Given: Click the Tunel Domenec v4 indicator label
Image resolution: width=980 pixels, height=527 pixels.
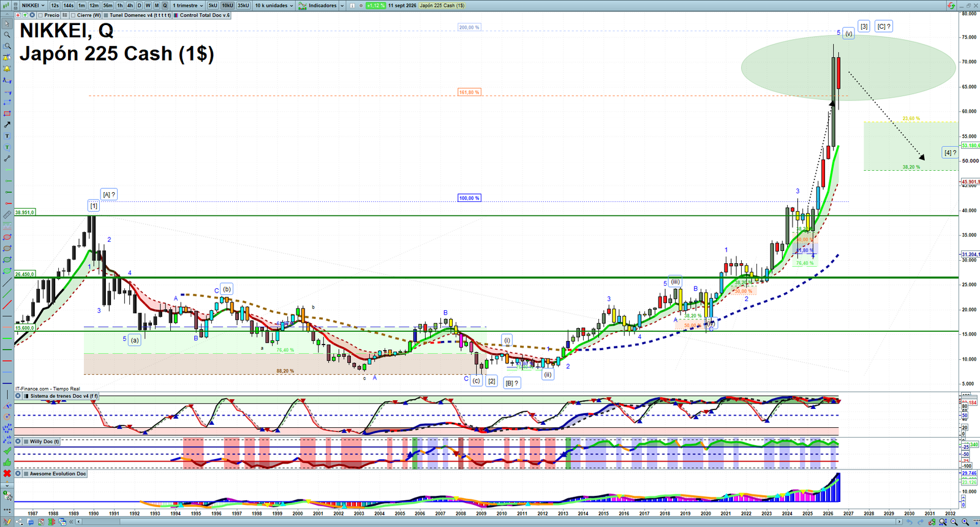Looking at the screenshot, I should pyautogui.click(x=140, y=15).
